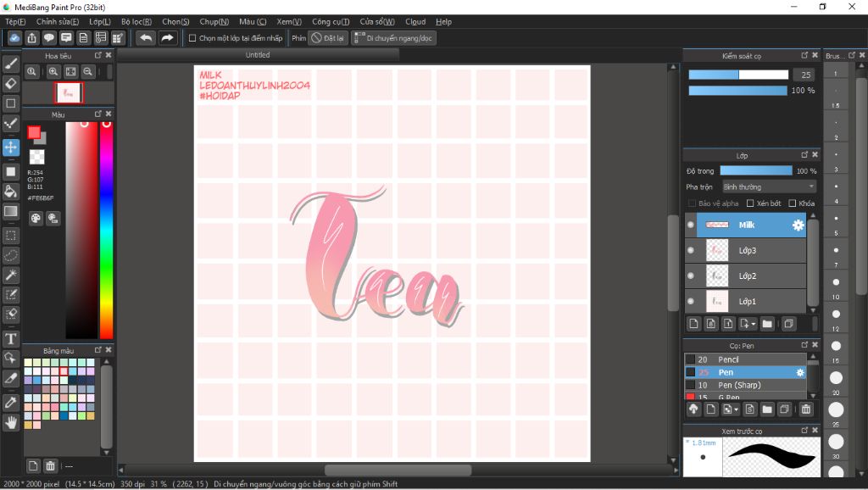Open the Chỉnh sửa menu
868x490 pixels.
point(58,21)
